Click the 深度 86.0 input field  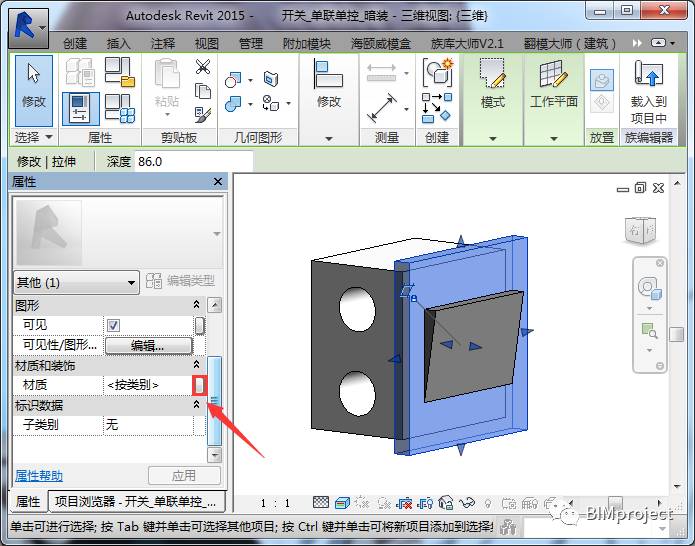pos(194,162)
